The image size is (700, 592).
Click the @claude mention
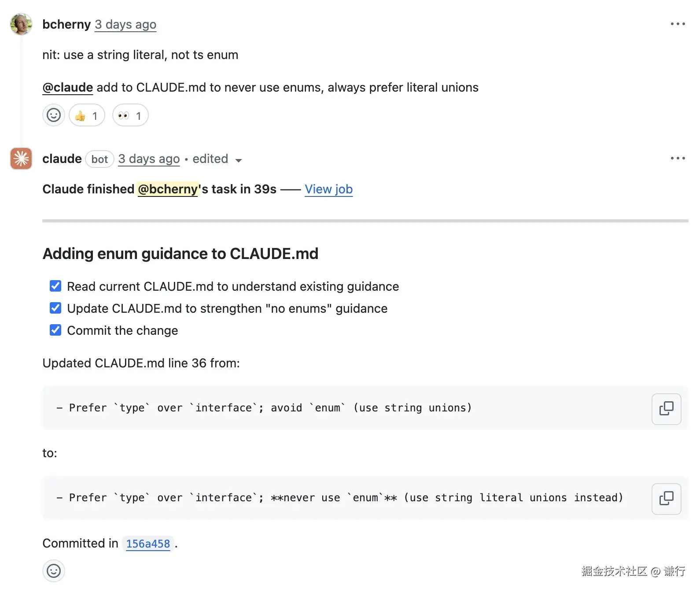67,88
